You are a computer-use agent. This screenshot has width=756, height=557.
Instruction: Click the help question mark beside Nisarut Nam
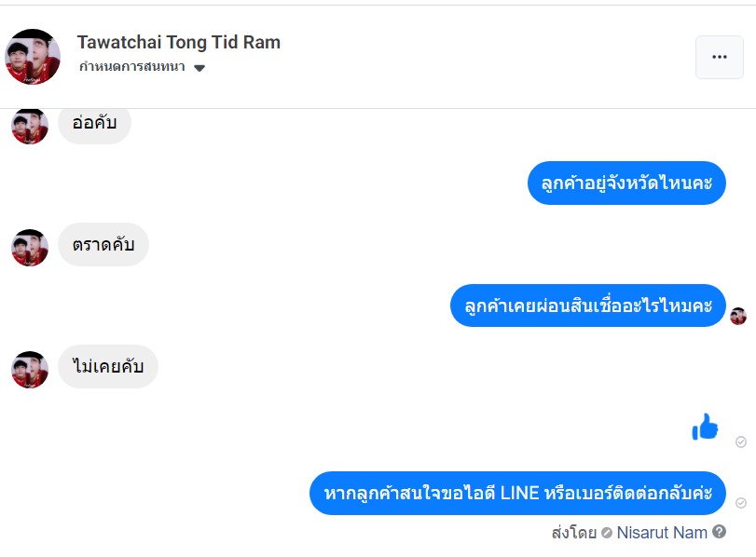pyautogui.click(x=719, y=532)
